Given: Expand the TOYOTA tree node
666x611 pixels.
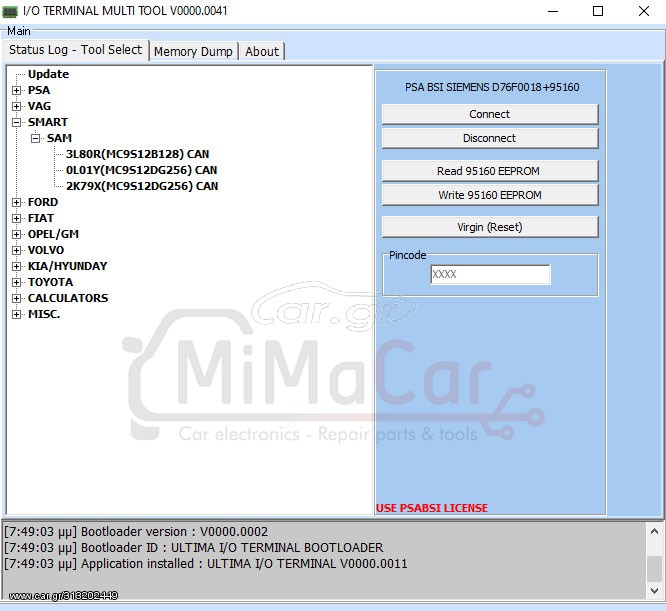Looking at the screenshot, I should coord(17,282).
